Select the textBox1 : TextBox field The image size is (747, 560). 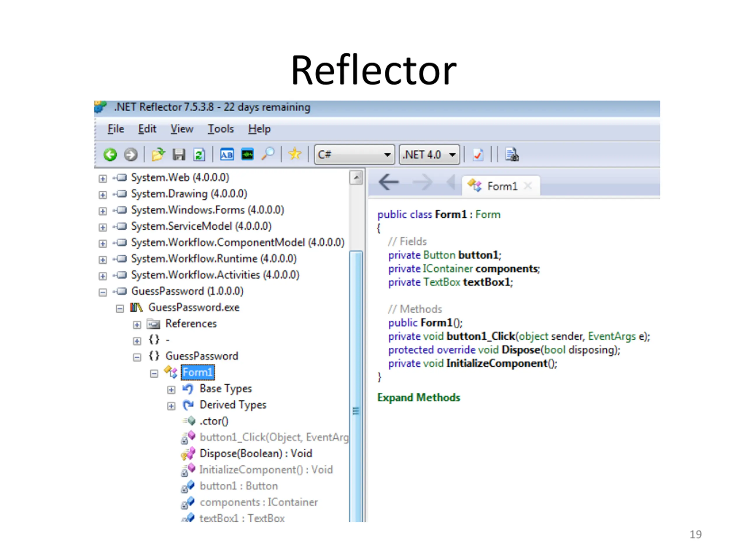[x=242, y=518]
